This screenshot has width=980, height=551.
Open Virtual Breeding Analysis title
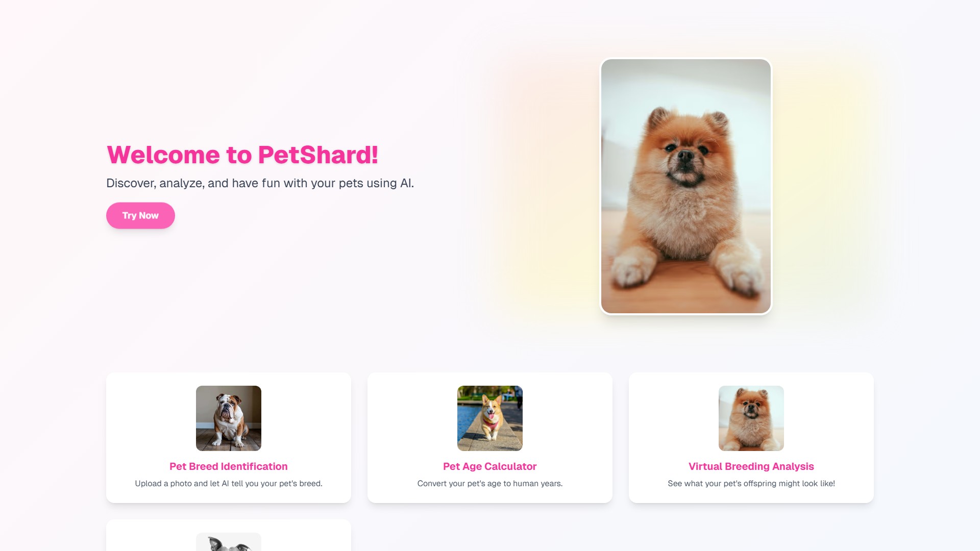[751, 466]
